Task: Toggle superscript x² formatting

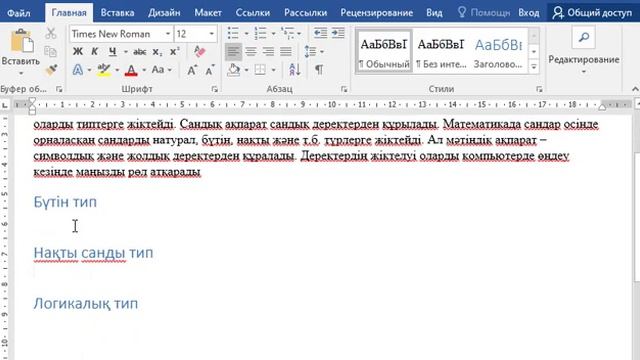Action: 175,51
